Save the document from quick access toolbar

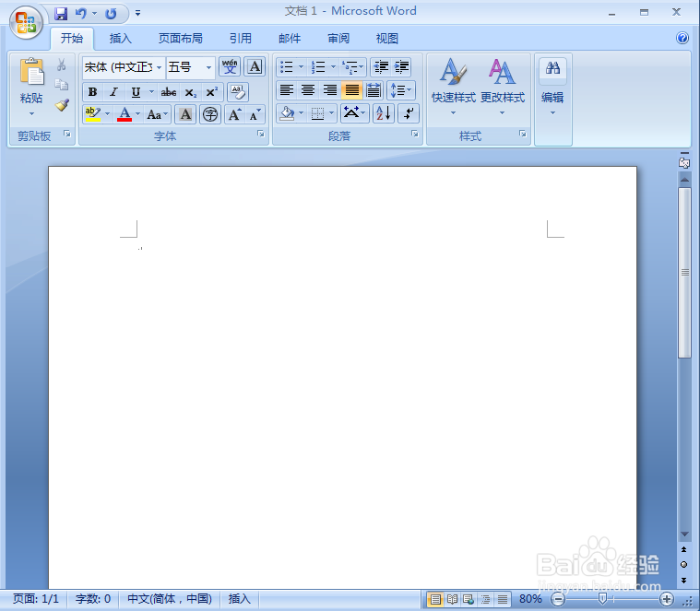pos(61,14)
